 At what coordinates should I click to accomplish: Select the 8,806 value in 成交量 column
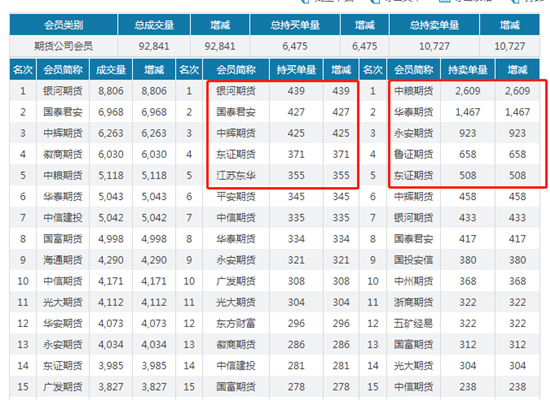111,91
